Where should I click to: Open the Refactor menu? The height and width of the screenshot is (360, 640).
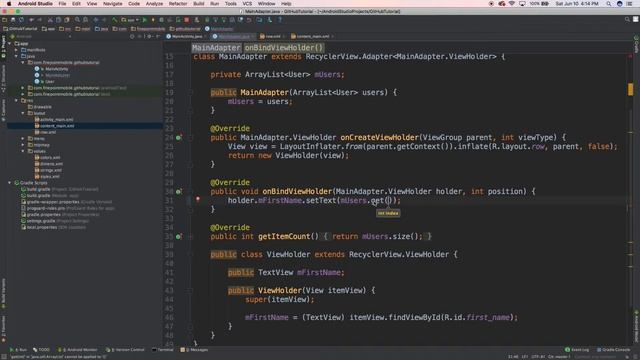coord(178,4)
